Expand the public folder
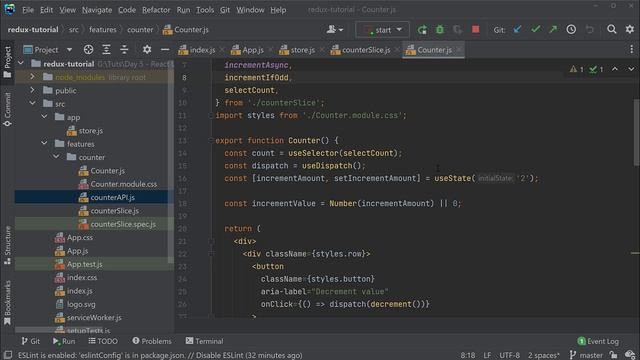The height and width of the screenshot is (360, 640). (32, 90)
